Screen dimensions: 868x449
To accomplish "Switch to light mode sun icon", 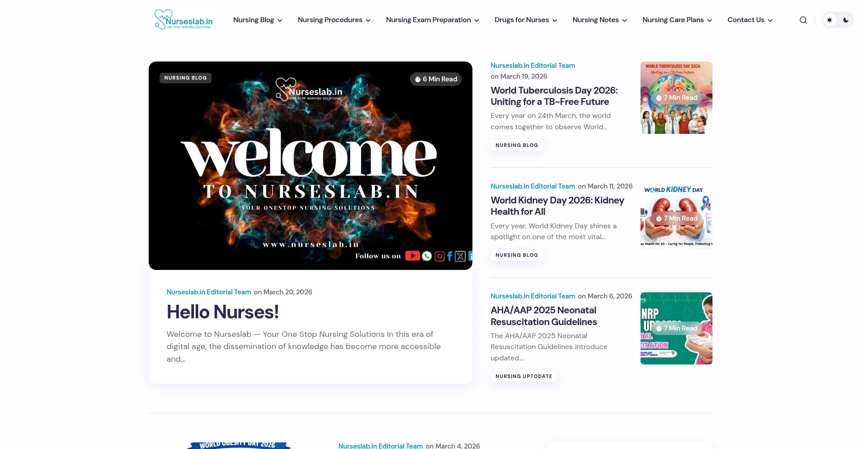I will [830, 20].
